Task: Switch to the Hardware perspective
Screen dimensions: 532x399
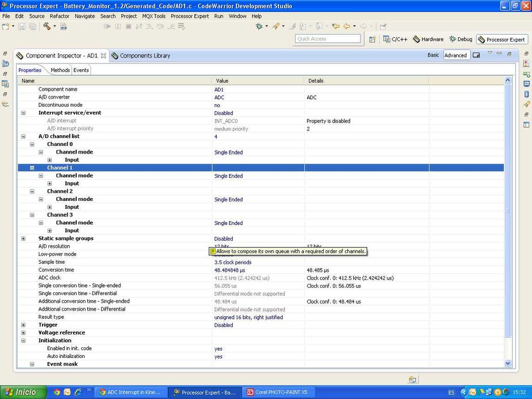Action: tap(428, 39)
